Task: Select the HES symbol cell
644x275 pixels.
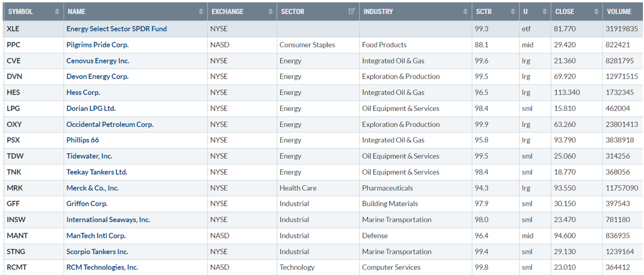Action: (x=13, y=92)
